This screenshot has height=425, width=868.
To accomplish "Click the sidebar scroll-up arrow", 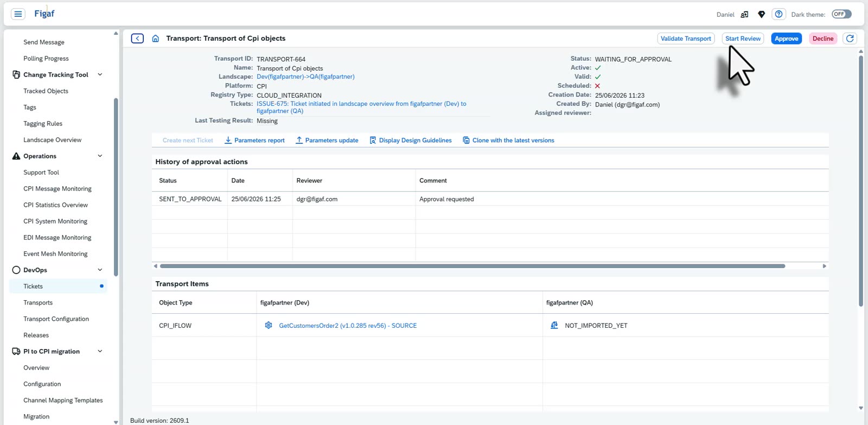I will [116, 34].
